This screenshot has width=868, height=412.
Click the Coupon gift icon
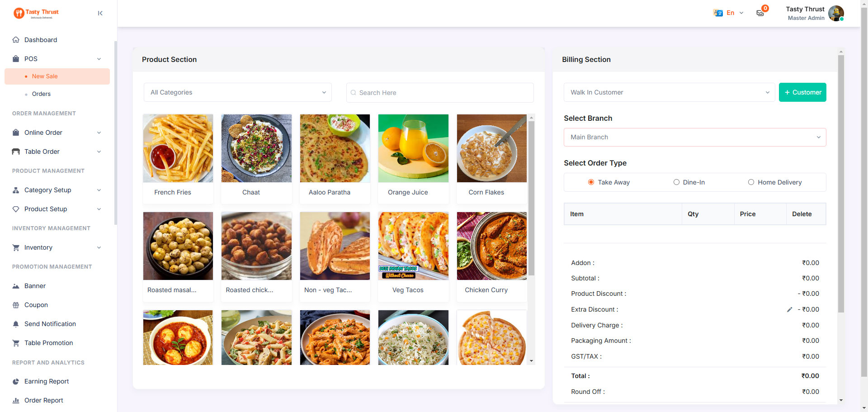(16, 305)
